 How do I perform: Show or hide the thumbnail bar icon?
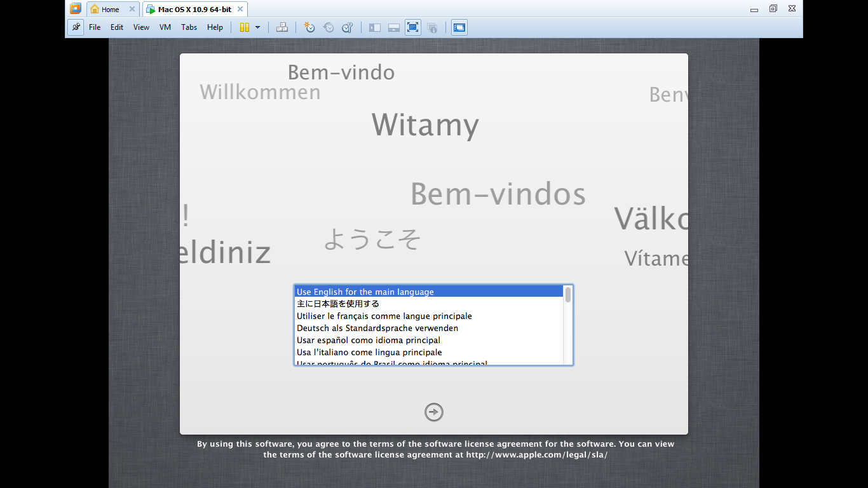(x=394, y=27)
